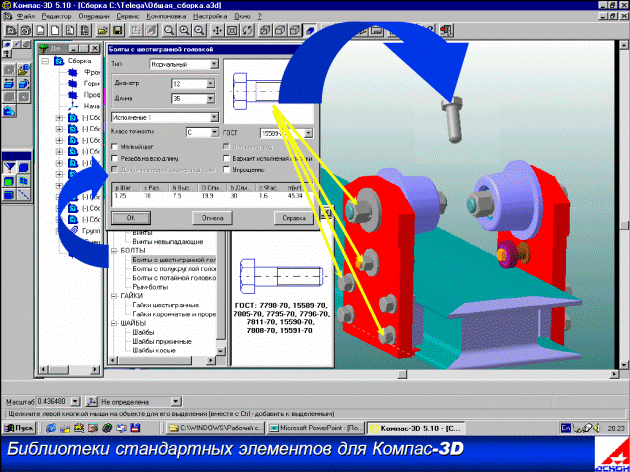Open the Сервис menu
Screen dimensions: 630x472
click(x=128, y=16)
